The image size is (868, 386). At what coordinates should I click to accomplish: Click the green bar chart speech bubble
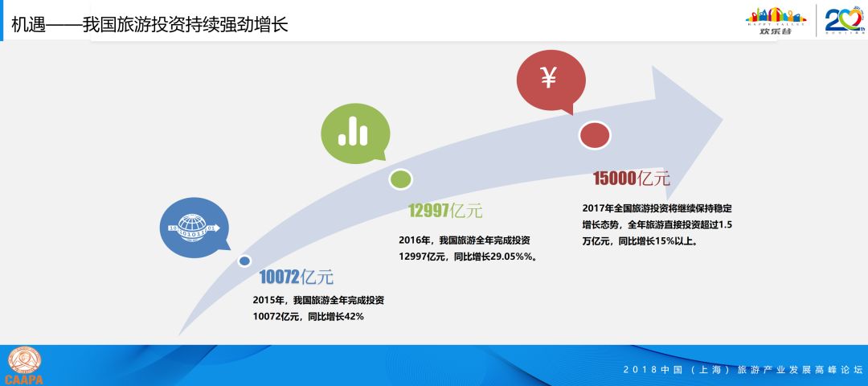tap(355, 133)
